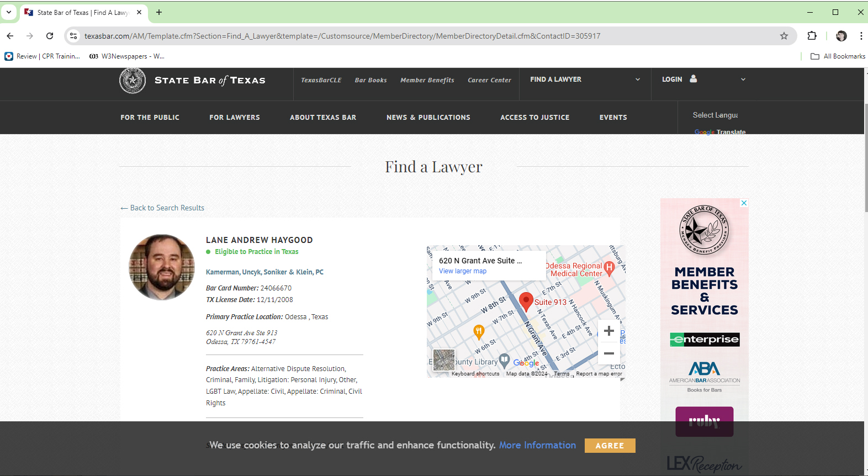Click the American Bar Association logo
The image size is (868, 476).
pos(705,373)
